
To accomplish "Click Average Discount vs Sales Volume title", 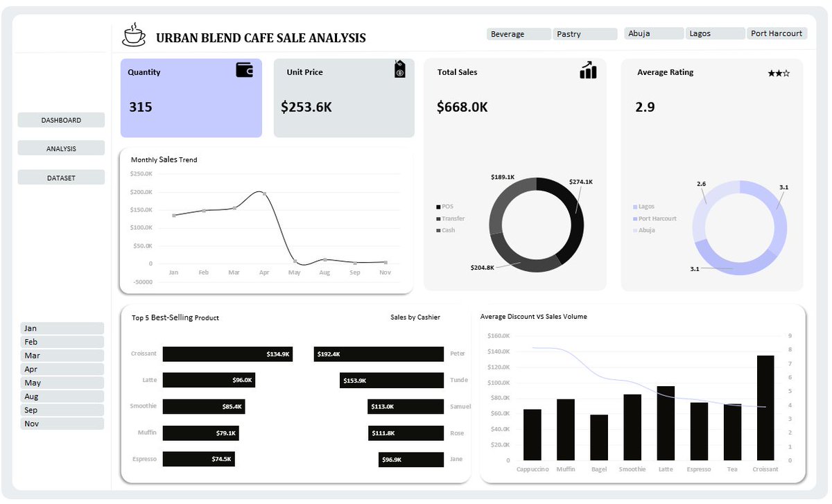I will click(x=534, y=316).
